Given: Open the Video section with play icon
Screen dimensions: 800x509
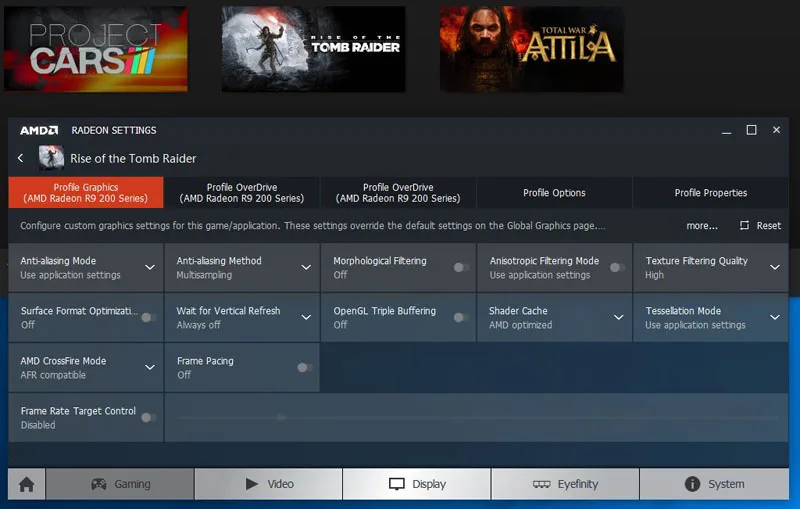Looking at the screenshot, I should tap(269, 484).
